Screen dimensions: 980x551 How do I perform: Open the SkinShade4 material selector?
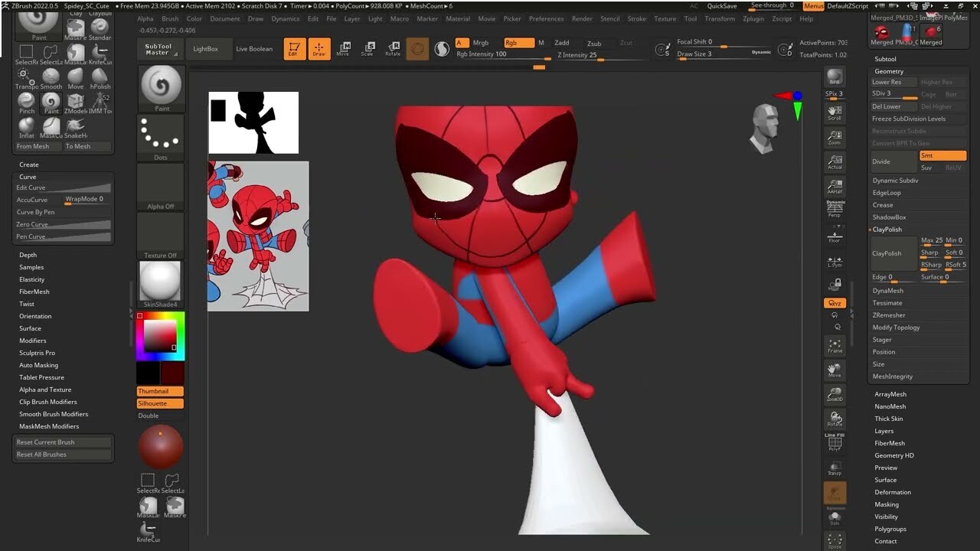[x=160, y=282]
